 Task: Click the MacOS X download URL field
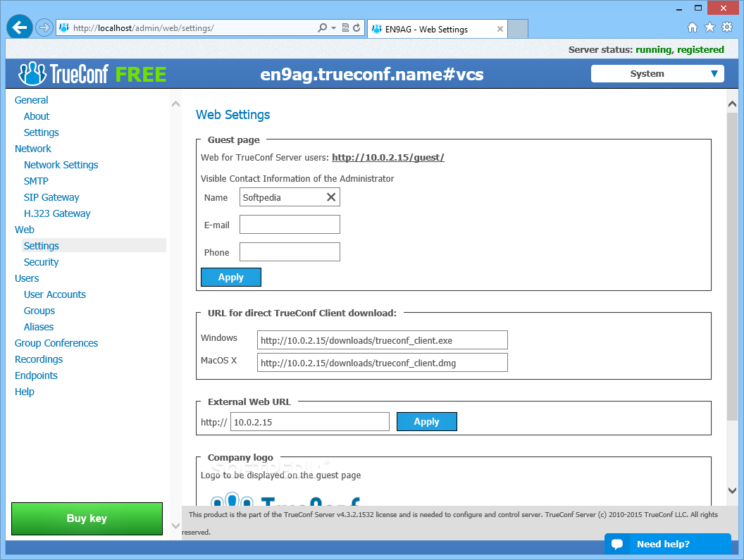point(382,363)
